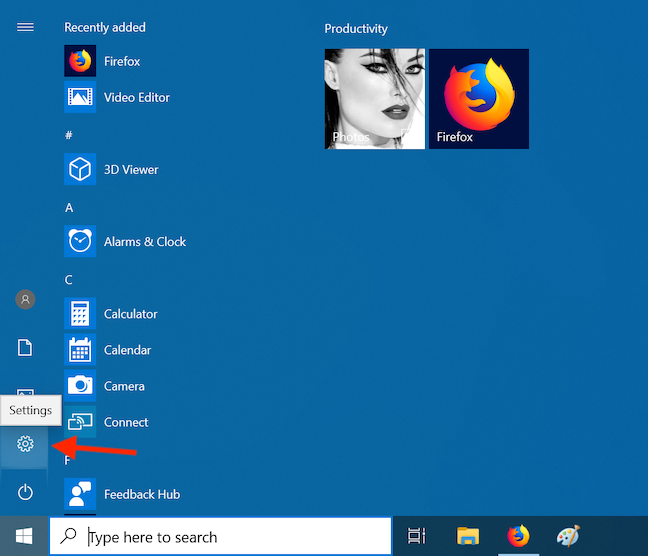The image size is (648, 556).
Task: Select the 'Camera' label text
Action: coord(124,386)
